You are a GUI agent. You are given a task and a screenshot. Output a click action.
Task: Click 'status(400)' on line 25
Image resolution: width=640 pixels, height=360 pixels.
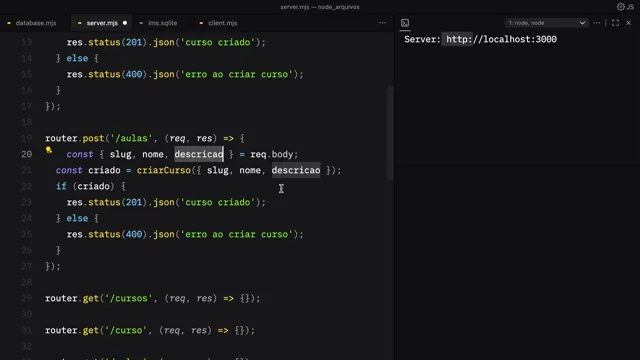tap(118, 234)
